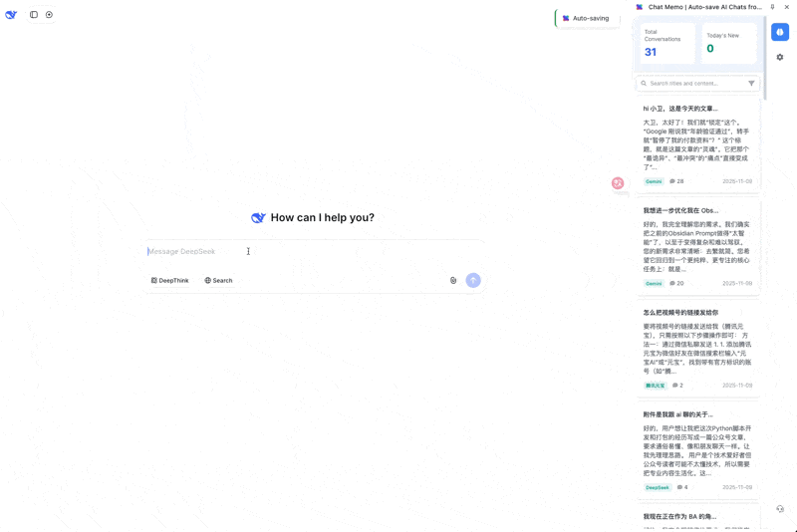Open the blue memo list tab icon

[x=780, y=32]
